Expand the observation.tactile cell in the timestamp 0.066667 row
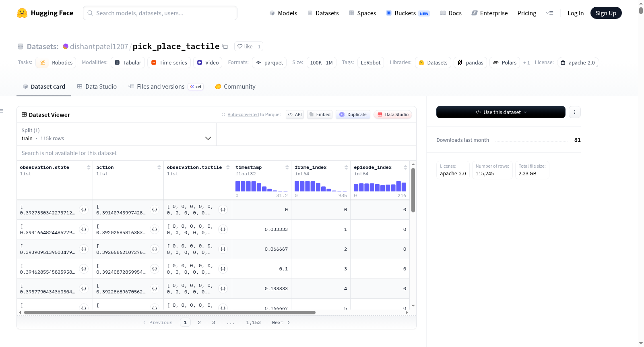 (223, 249)
